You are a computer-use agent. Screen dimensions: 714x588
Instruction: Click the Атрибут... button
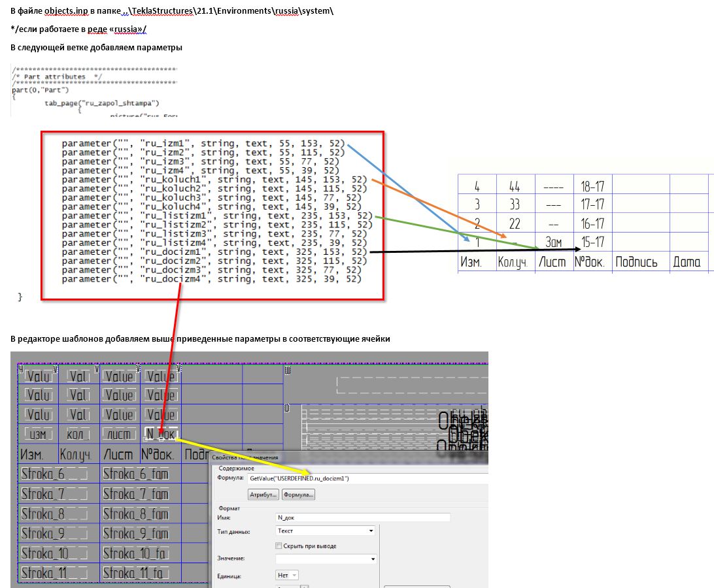[263, 495]
